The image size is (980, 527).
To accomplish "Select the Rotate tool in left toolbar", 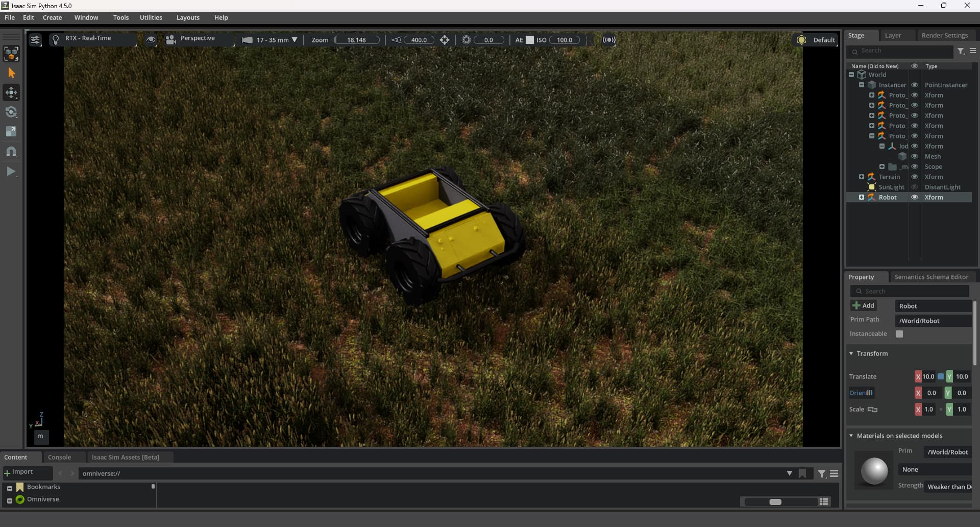I will tap(11, 112).
